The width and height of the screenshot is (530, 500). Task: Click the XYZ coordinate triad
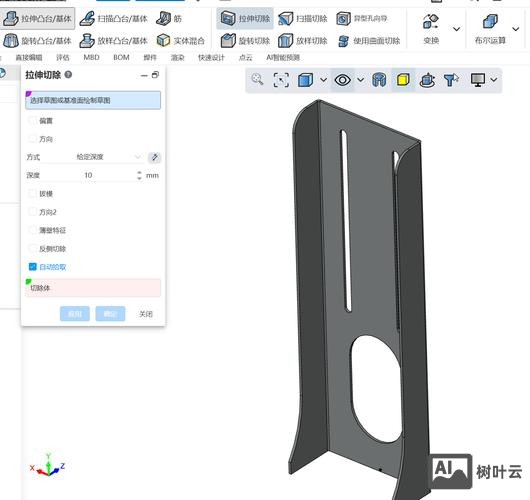click(x=48, y=466)
